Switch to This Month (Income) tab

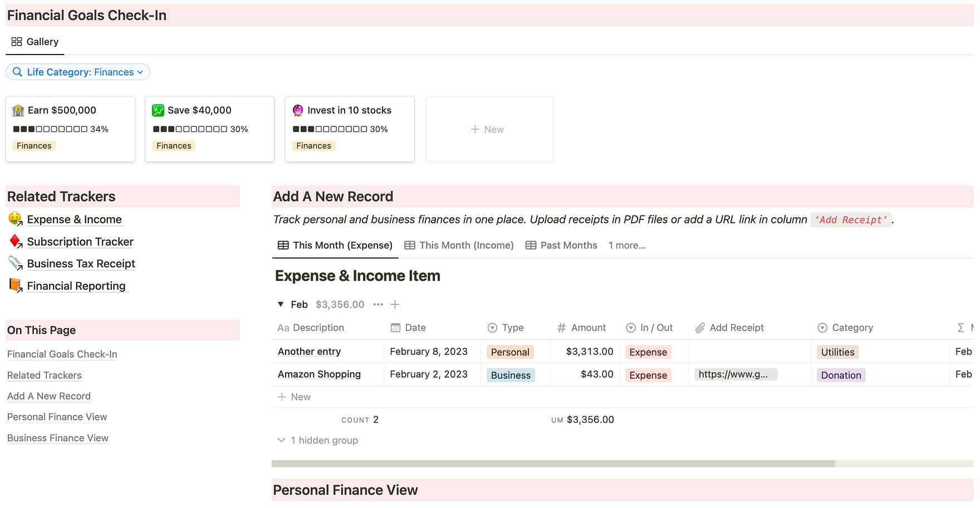[459, 246]
